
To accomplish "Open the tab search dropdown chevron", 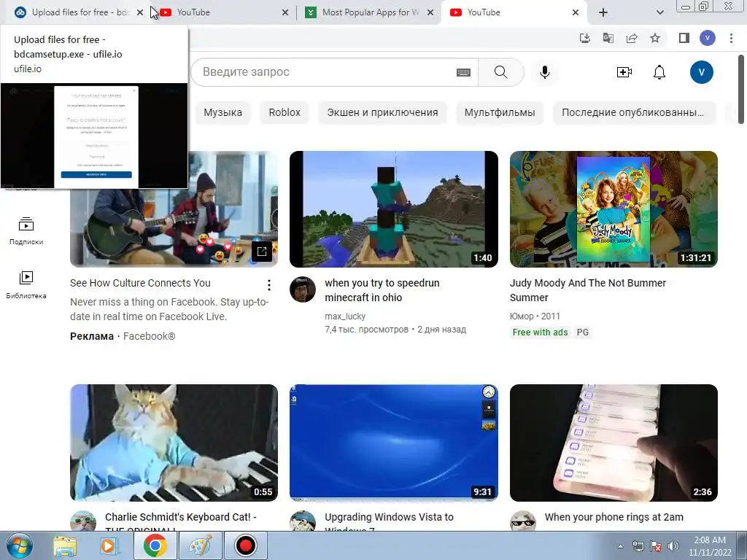I will tap(659, 12).
